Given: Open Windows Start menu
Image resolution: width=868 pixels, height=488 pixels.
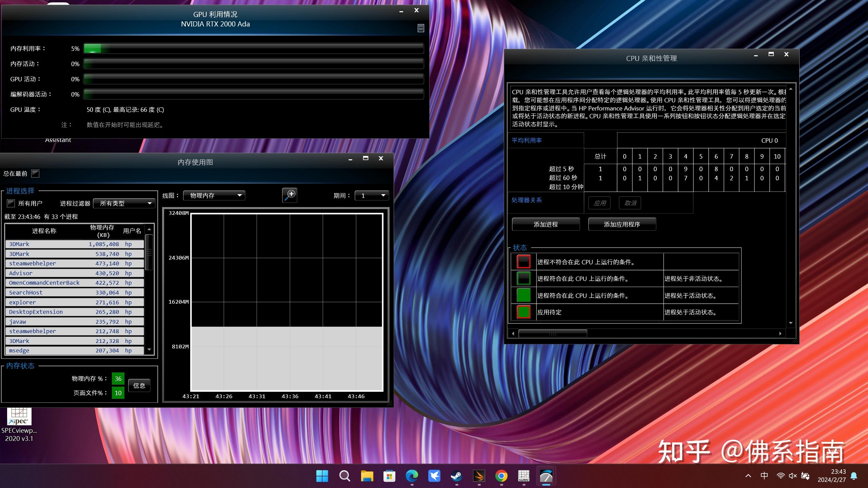Looking at the screenshot, I should pos(322,476).
